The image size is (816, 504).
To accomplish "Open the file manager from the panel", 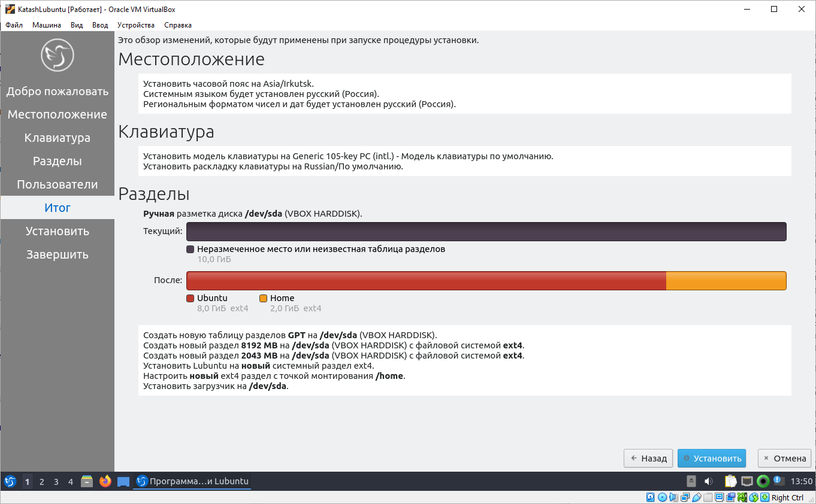I will tap(87, 481).
